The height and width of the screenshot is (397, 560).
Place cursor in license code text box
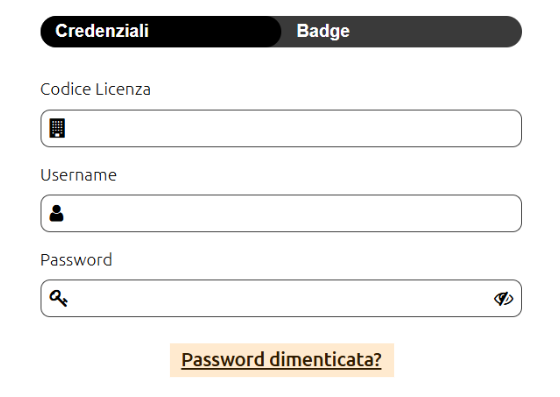281,128
